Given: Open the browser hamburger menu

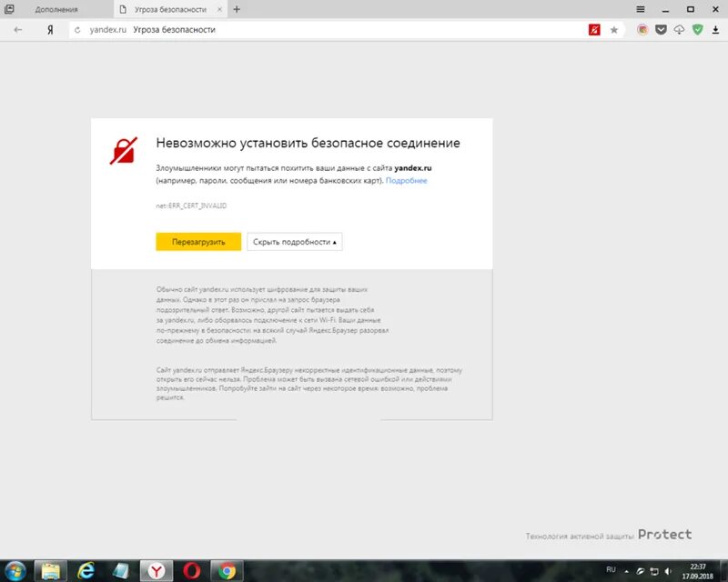Looking at the screenshot, I should pos(641,9).
